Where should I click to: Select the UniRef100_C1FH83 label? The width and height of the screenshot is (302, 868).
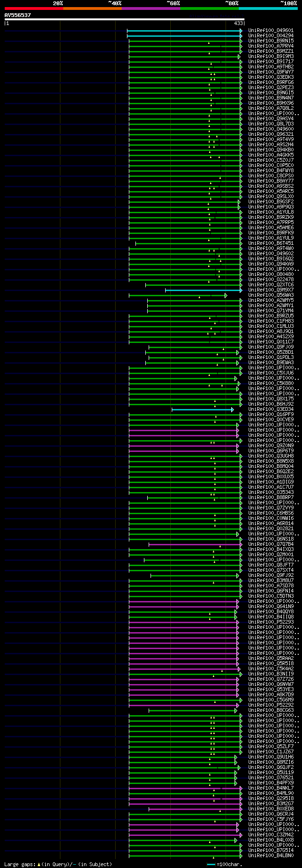coord(271,321)
